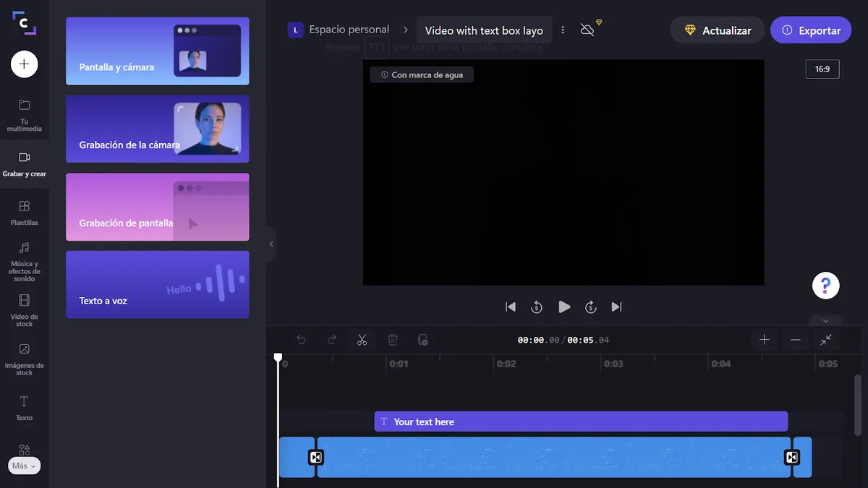This screenshot has width=868, height=488.
Task: Click the Actualizar upgrade button
Action: coord(717,30)
